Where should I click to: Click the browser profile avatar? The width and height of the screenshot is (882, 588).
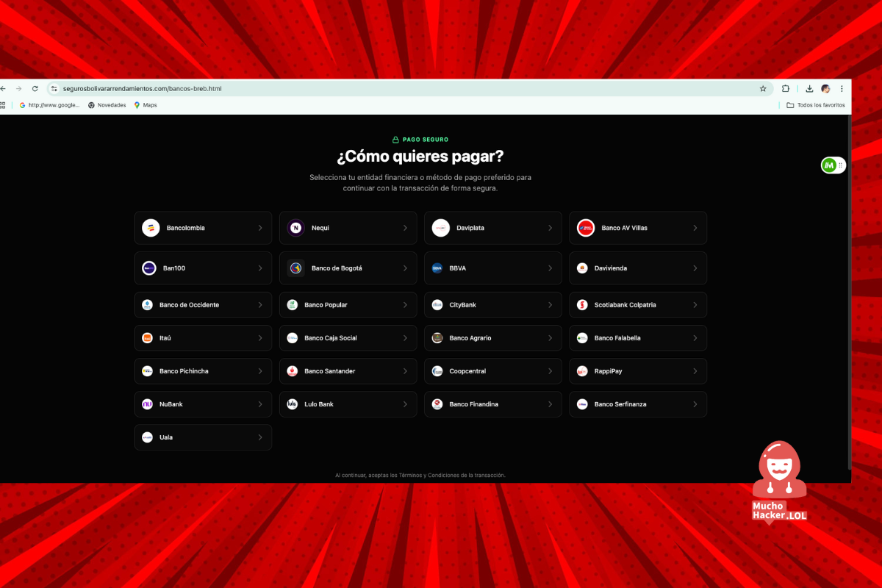[x=825, y=88]
